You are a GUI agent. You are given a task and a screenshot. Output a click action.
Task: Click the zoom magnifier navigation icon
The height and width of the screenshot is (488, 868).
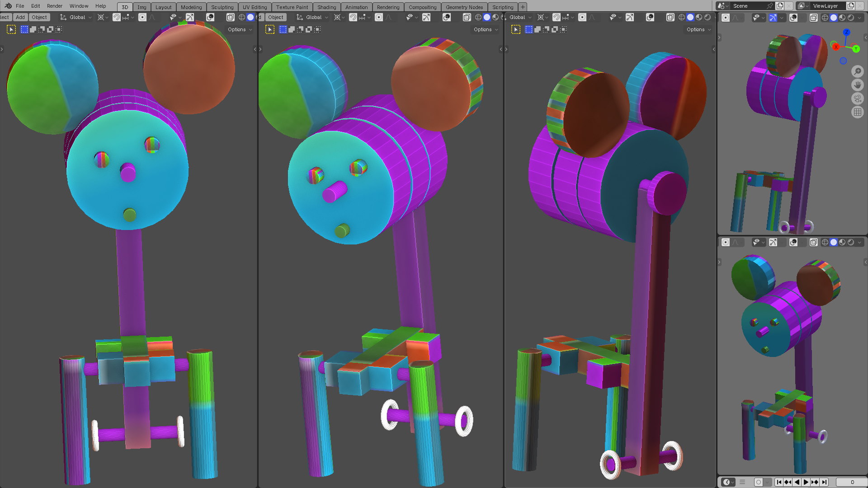[857, 71]
